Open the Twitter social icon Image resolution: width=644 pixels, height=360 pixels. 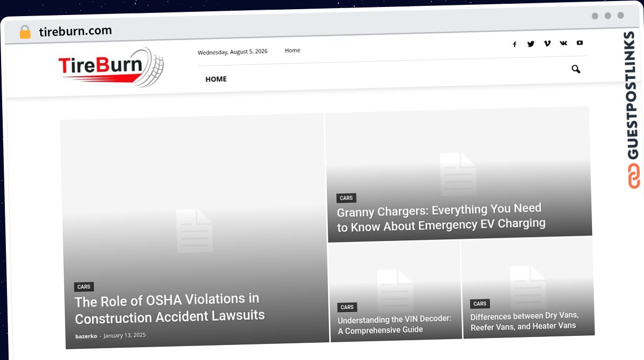coord(531,44)
